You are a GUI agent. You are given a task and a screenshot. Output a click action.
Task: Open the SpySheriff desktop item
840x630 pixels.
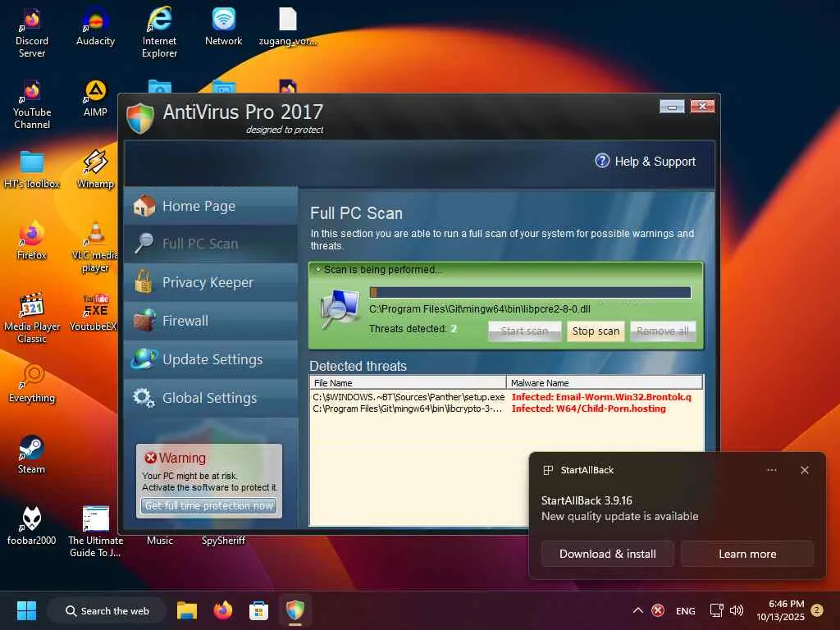tap(223, 541)
